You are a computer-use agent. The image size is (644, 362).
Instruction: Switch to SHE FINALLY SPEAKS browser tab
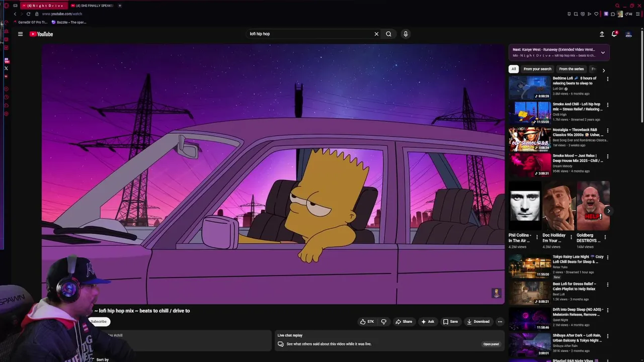click(x=93, y=6)
